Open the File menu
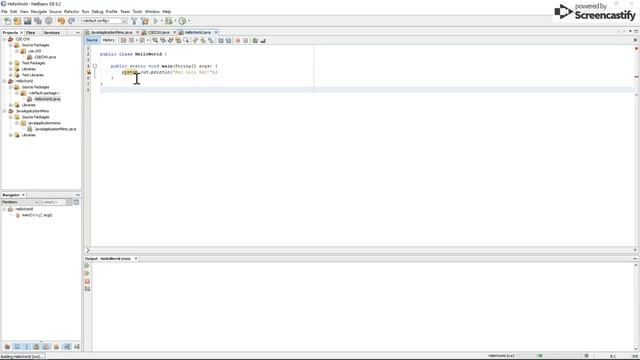The width and height of the screenshot is (640, 360). (4, 11)
